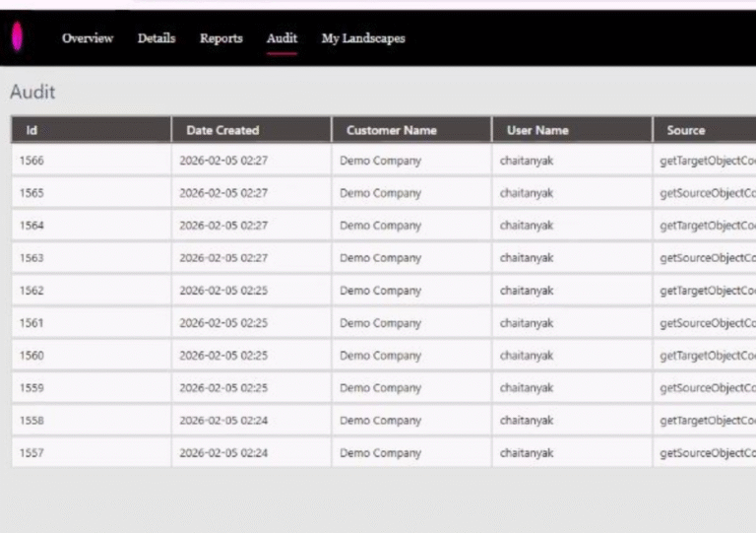Select audit row with Id 1557
756x533 pixels.
32,453
